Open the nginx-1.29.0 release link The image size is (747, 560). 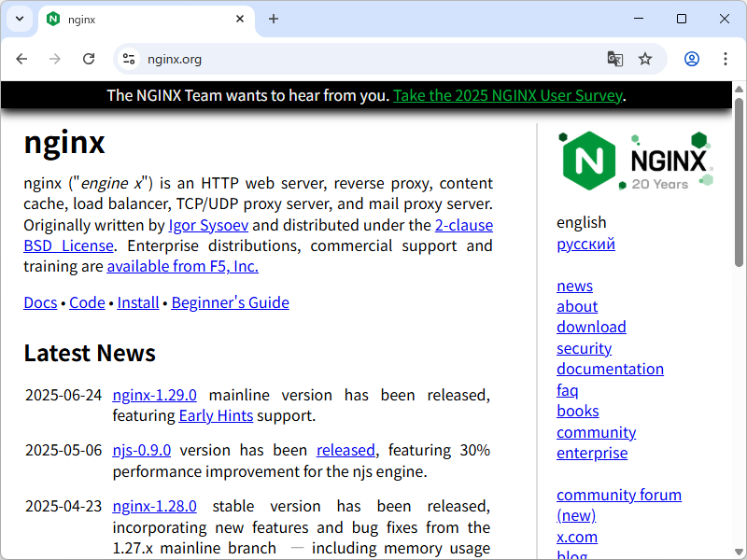point(154,395)
